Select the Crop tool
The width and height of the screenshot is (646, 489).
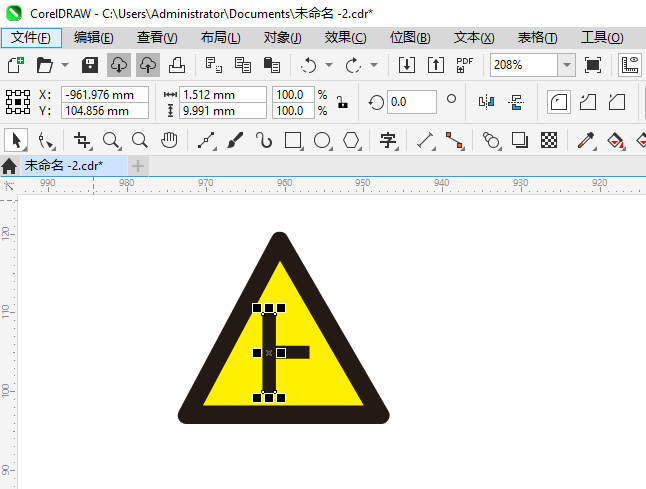coord(82,140)
